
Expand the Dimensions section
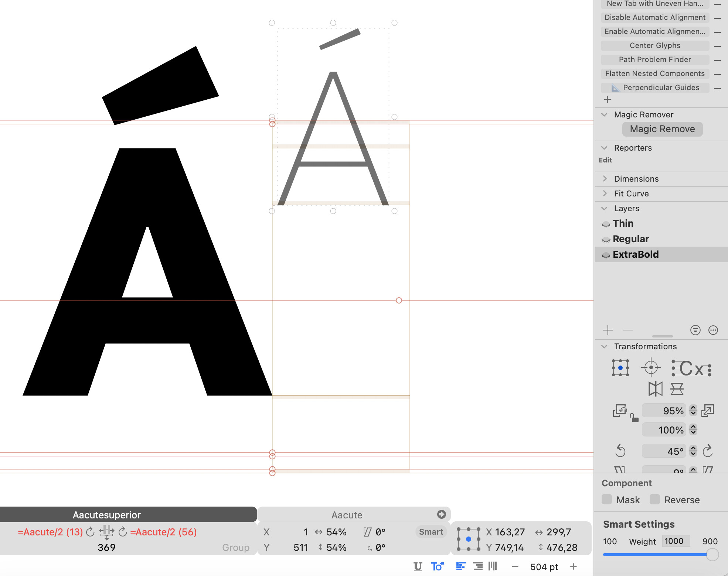click(605, 179)
